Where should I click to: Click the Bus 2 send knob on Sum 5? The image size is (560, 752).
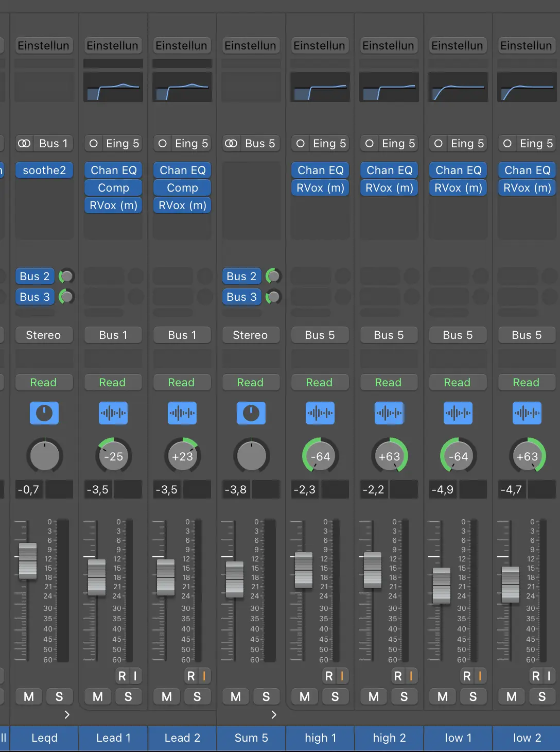[x=273, y=277]
